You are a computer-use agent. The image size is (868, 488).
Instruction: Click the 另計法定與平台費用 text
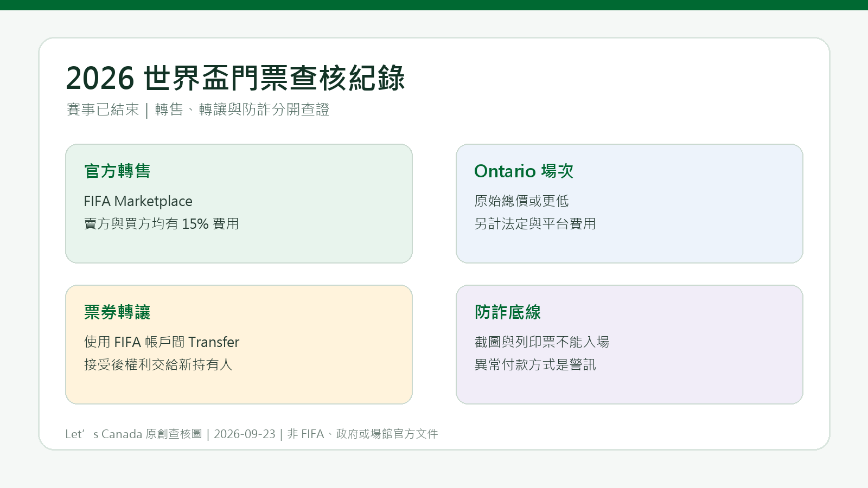[x=535, y=224]
